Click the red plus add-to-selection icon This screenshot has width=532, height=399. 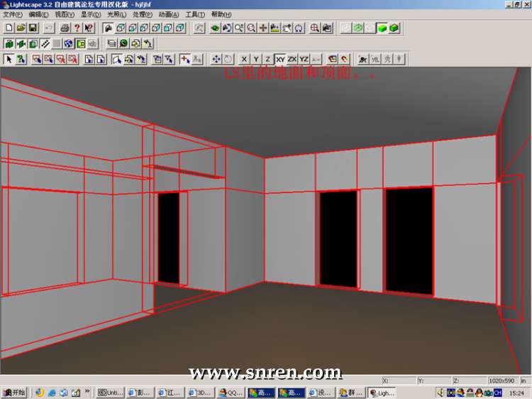(185, 59)
